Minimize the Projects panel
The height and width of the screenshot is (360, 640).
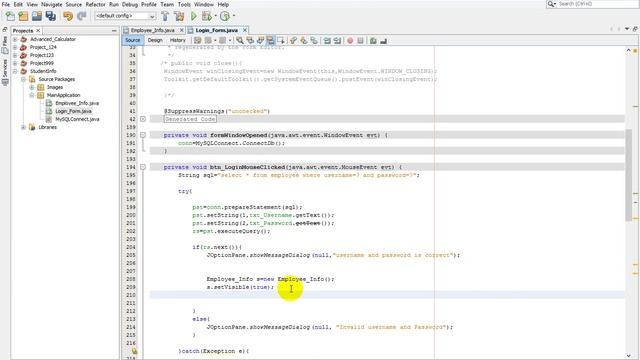[x=114, y=31]
